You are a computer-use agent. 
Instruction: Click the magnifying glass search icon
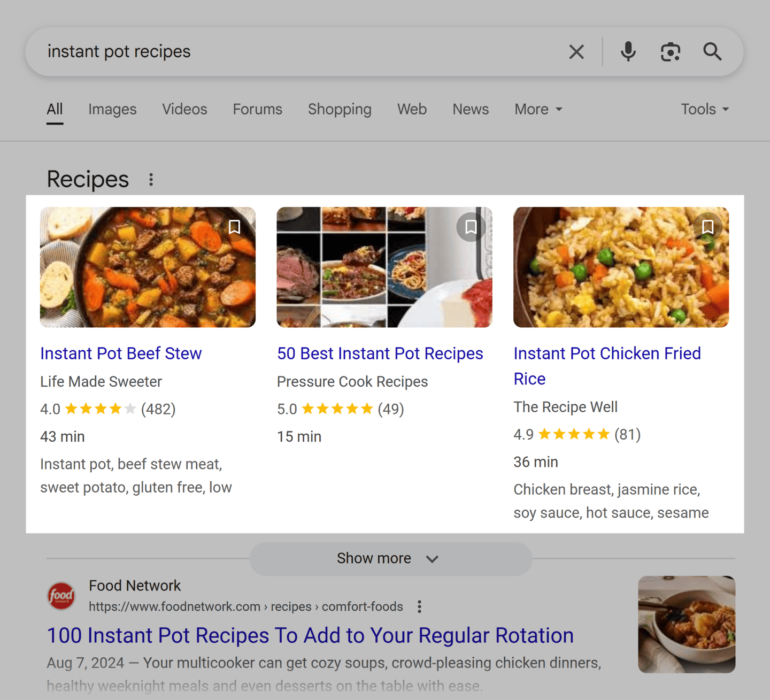pos(712,52)
